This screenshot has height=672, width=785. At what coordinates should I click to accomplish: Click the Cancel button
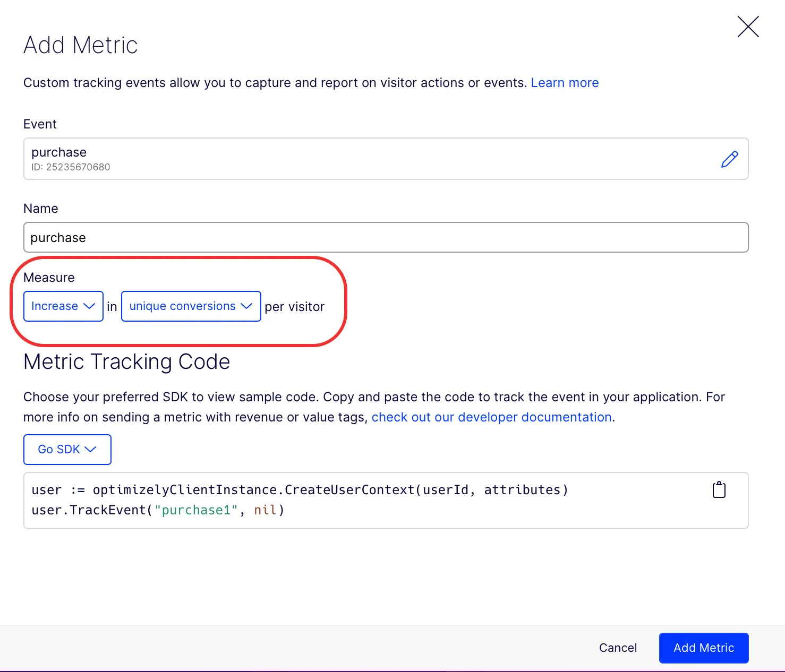[618, 648]
